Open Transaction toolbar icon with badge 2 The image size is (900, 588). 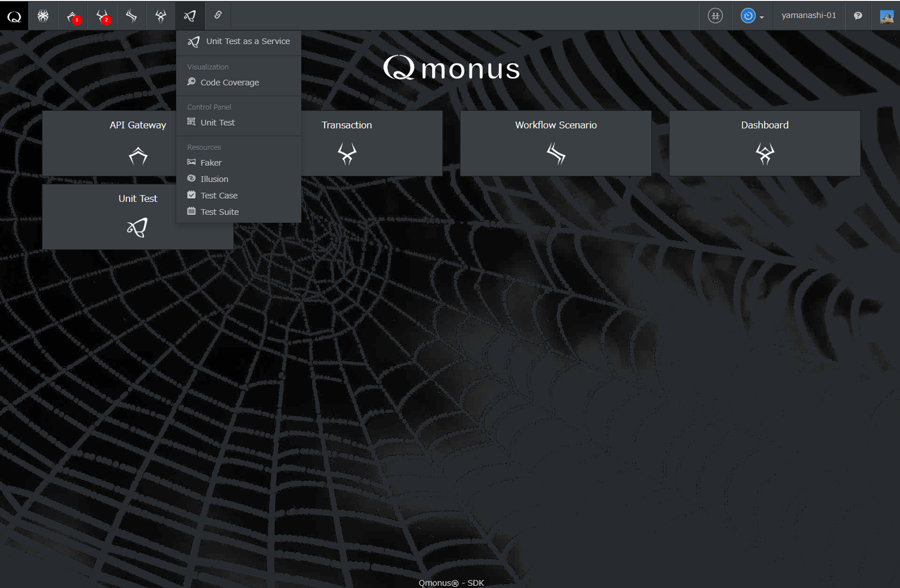coord(102,16)
